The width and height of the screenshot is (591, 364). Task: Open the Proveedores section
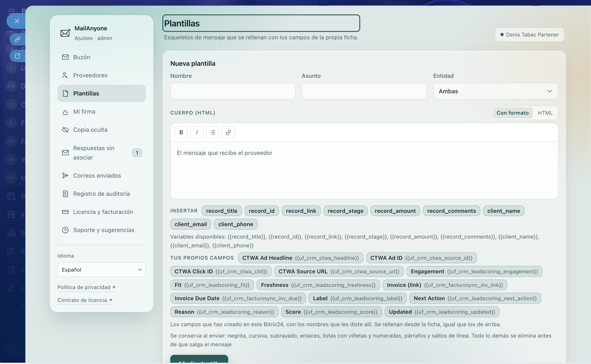coord(101,75)
